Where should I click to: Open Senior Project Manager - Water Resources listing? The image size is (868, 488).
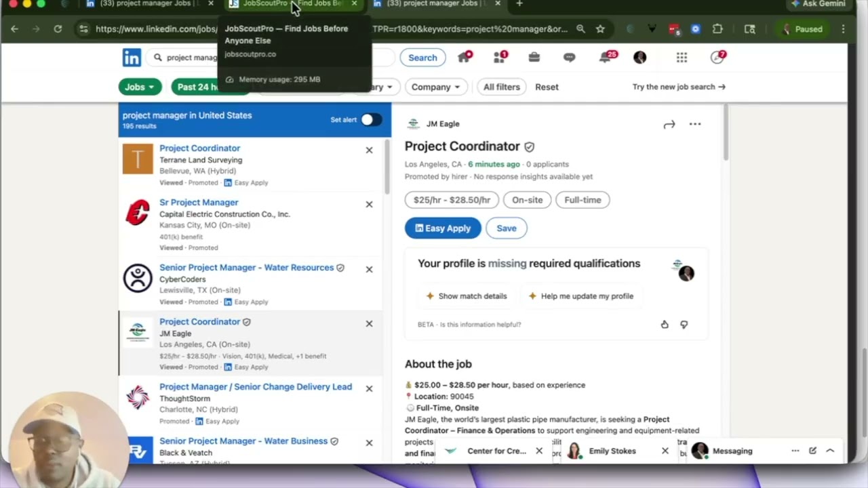click(x=246, y=268)
